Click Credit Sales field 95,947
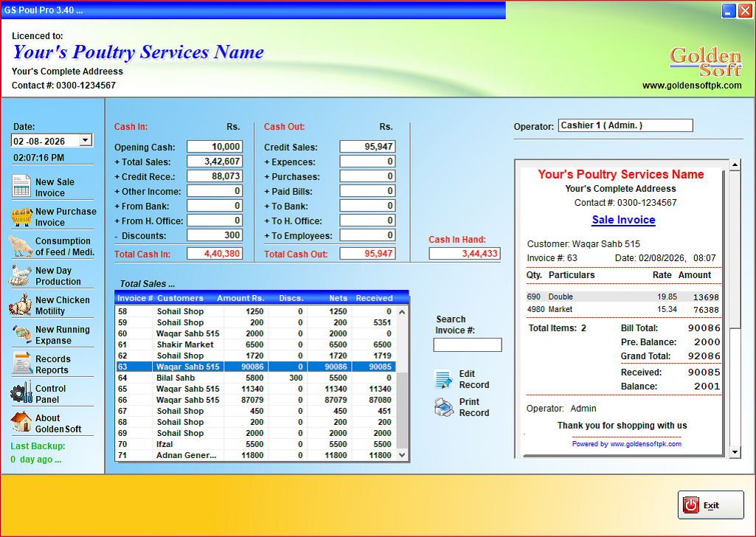The width and height of the screenshot is (756, 537). [x=367, y=147]
